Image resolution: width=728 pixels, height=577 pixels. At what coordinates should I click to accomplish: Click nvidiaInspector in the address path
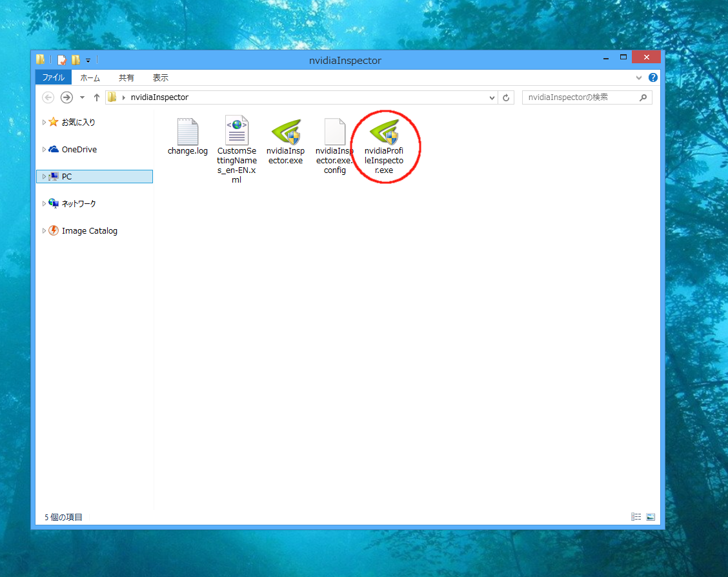click(159, 97)
